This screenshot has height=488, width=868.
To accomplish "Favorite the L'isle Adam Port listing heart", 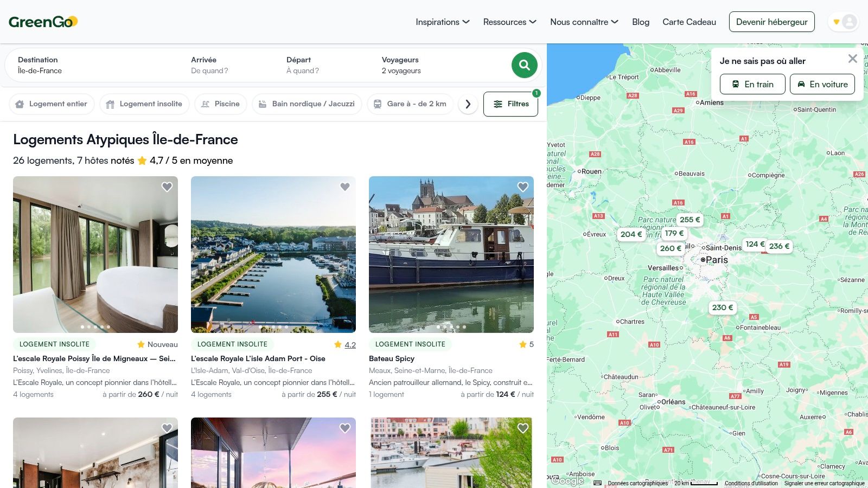I will click(x=345, y=187).
